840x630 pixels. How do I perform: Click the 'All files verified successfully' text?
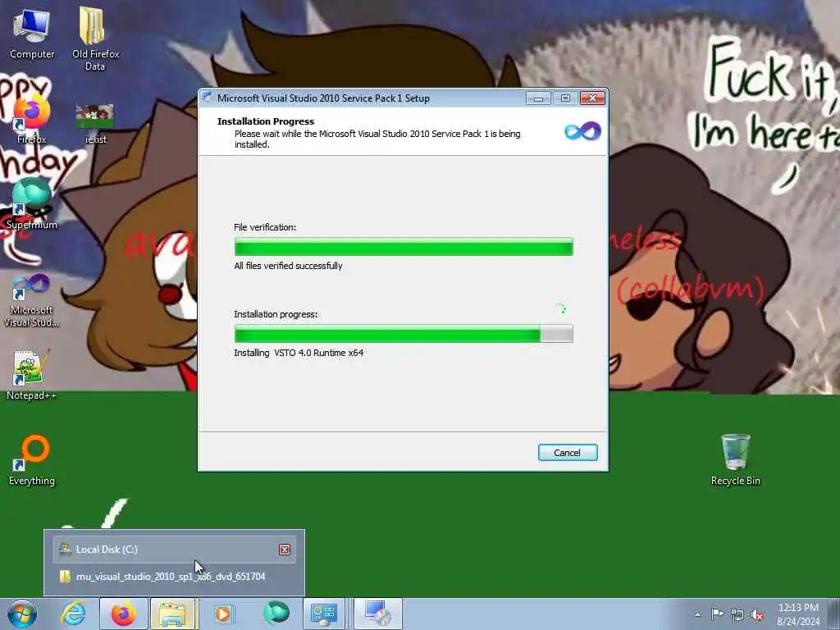288,266
